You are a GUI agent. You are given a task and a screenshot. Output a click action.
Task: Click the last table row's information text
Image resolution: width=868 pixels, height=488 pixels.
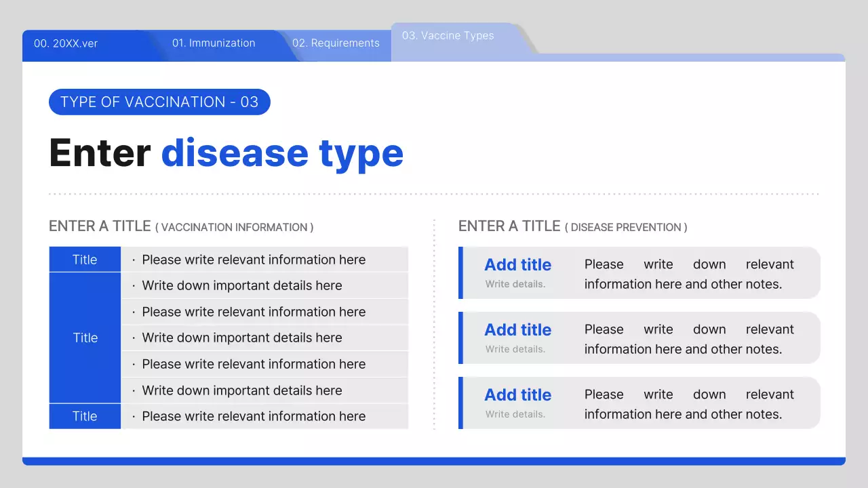point(253,416)
